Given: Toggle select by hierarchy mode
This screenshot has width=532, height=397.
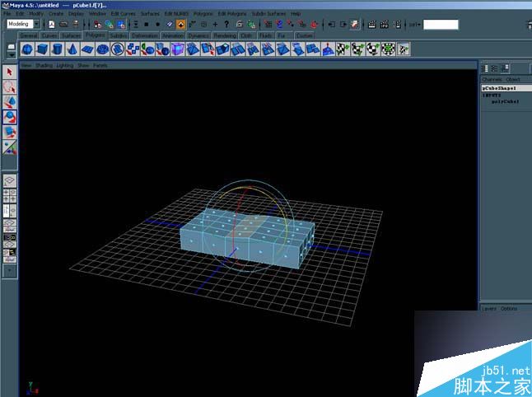Looking at the screenshot, I should (98, 24).
